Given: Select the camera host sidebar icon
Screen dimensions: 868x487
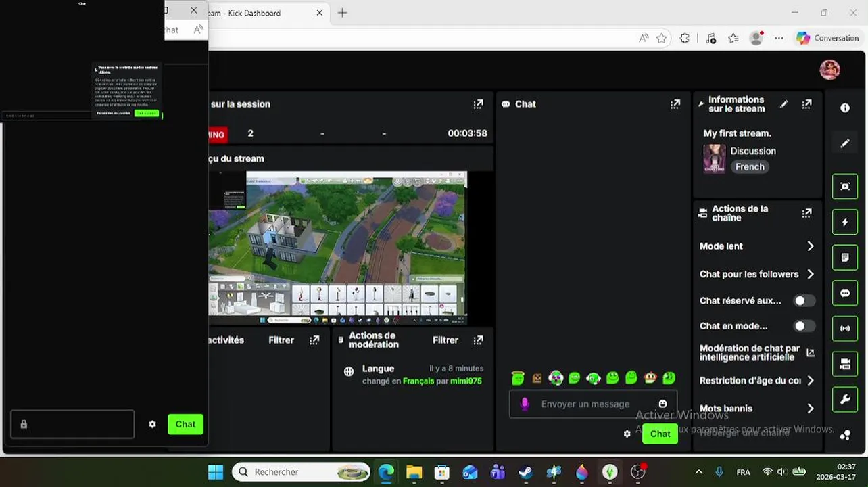Looking at the screenshot, I should point(845,365).
